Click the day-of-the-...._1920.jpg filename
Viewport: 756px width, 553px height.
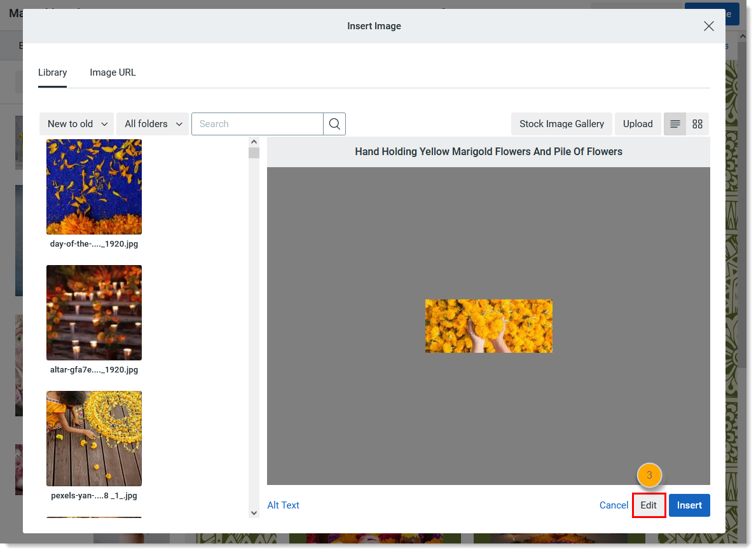[x=94, y=244]
